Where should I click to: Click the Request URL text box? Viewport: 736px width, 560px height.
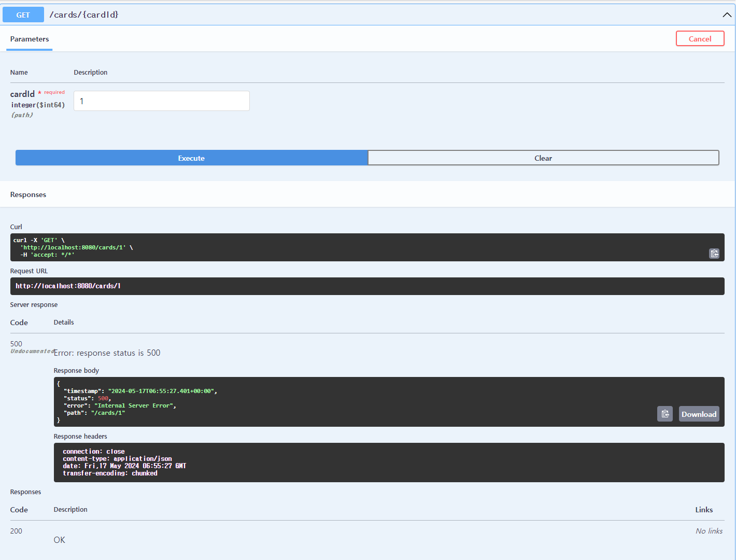tap(367, 286)
